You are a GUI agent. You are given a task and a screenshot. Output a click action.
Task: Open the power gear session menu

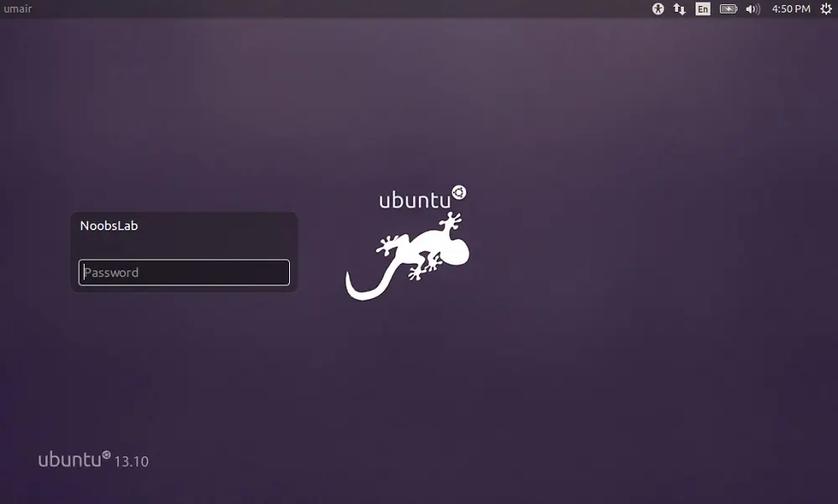[x=825, y=8]
